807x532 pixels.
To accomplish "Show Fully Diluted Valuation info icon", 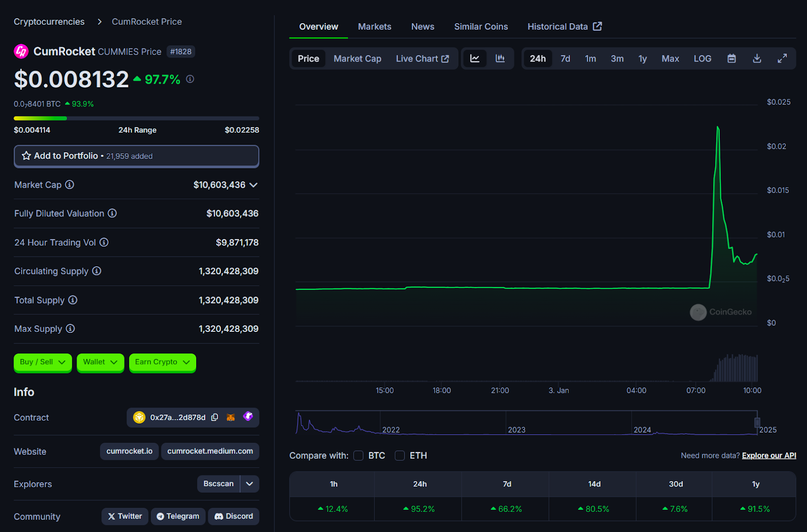I will click(x=112, y=213).
